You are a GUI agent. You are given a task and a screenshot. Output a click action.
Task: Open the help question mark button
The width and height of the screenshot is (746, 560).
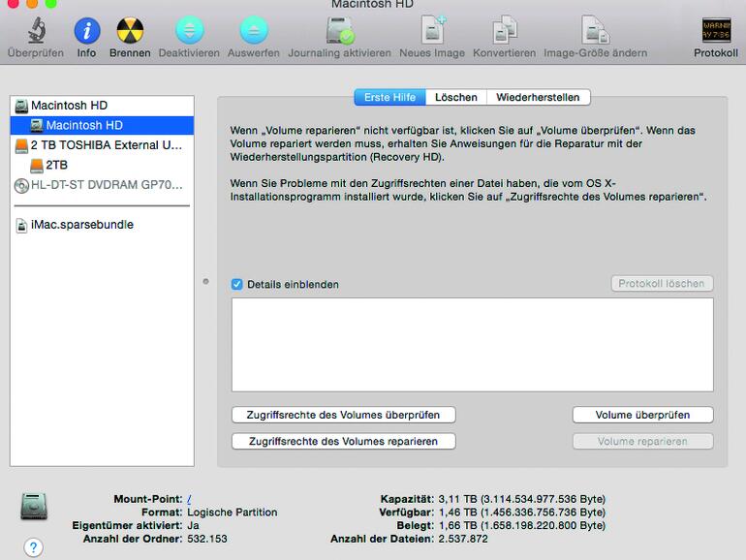pyautogui.click(x=33, y=547)
